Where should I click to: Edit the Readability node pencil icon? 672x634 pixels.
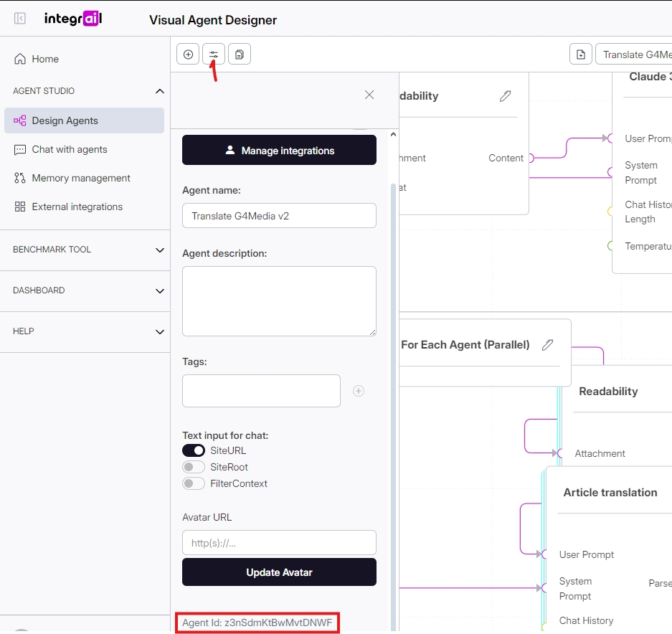[x=506, y=96]
